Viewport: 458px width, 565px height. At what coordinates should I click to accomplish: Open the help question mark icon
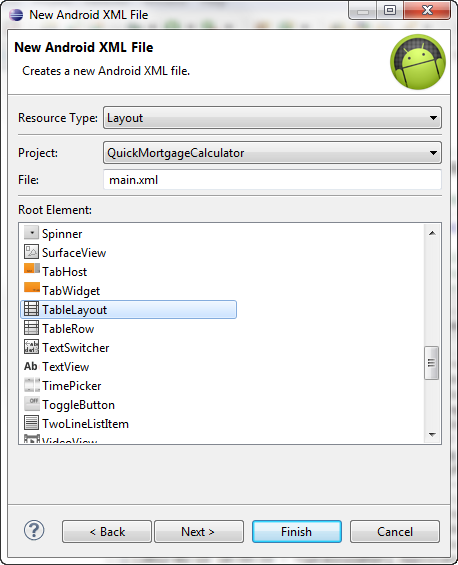pos(34,530)
